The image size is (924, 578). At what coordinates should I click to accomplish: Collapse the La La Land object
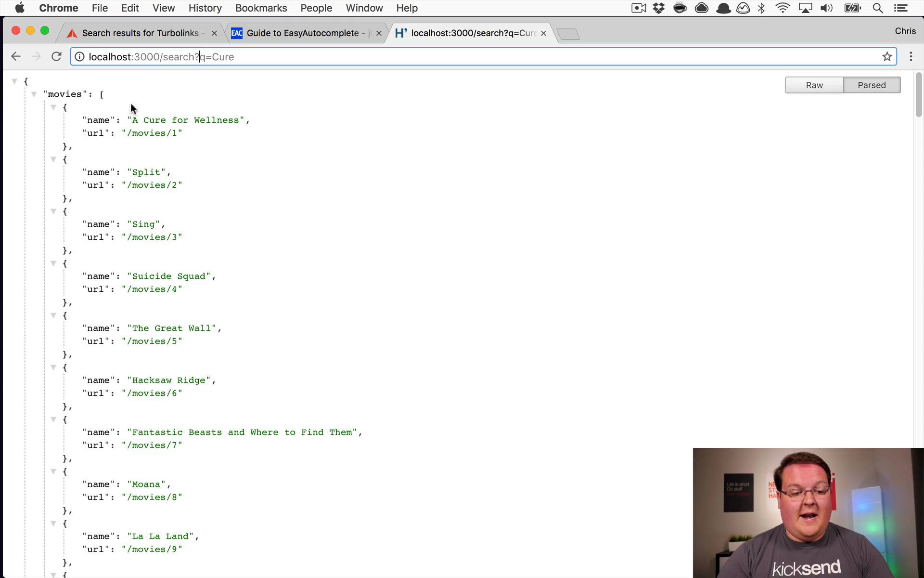tap(53, 524)
